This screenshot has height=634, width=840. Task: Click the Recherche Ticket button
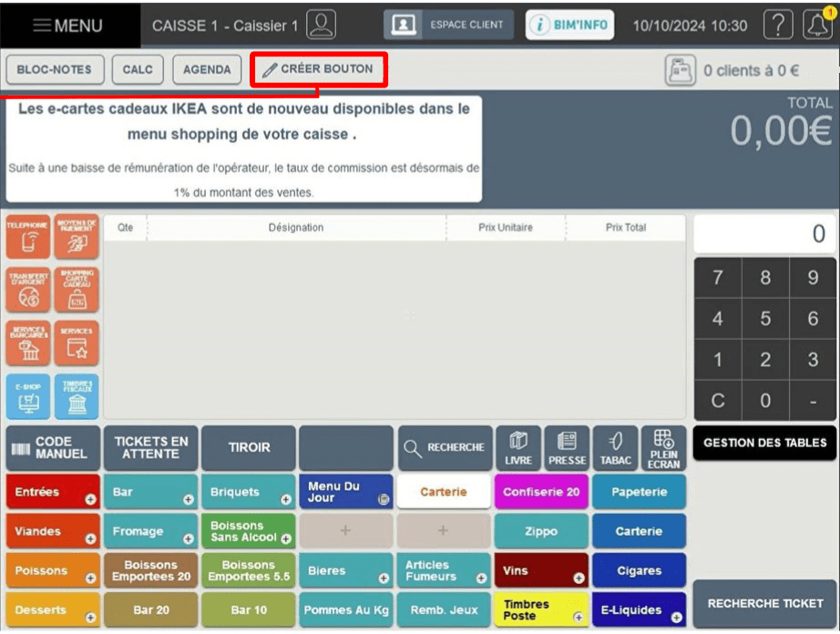(764, 604)
